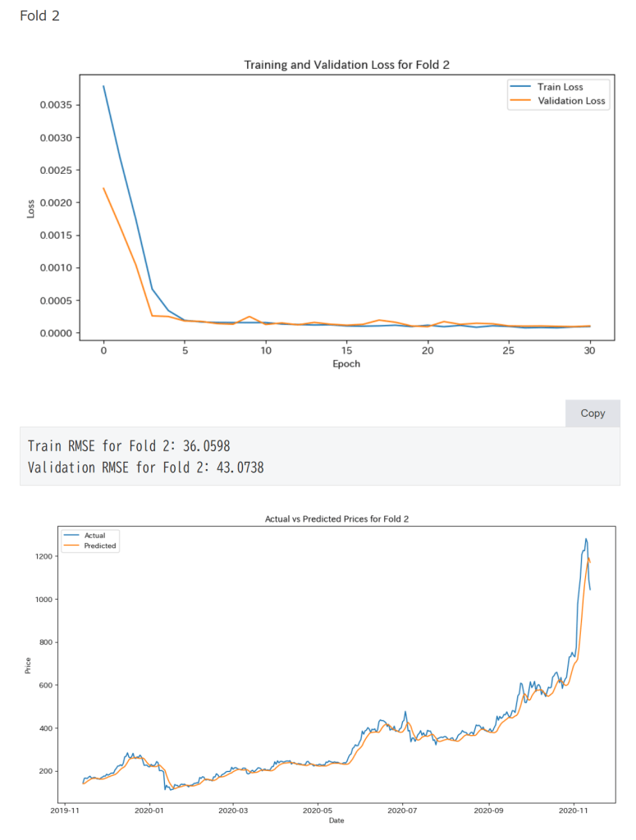Click the Date x-axis label

(x=336, y=820)
